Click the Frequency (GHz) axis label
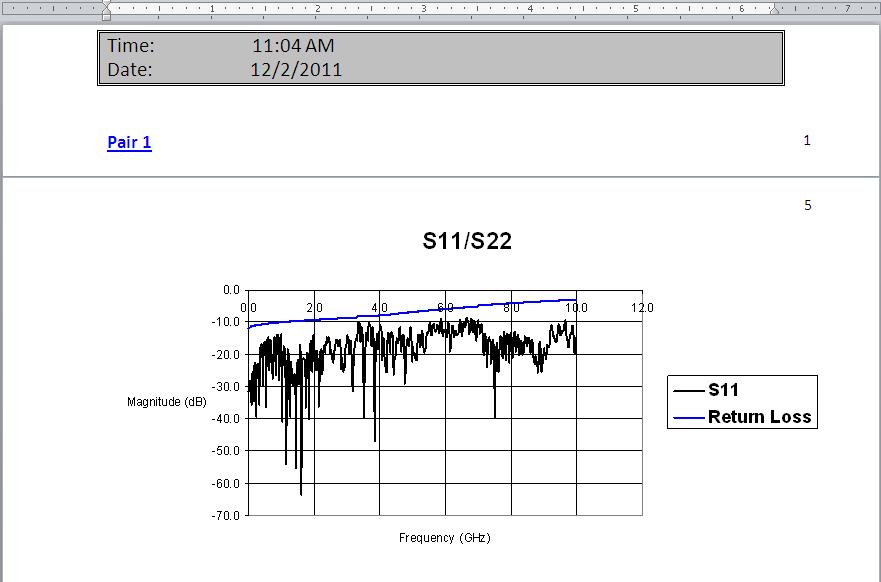Viewport: 881px width, 582px height. [445, 538]
